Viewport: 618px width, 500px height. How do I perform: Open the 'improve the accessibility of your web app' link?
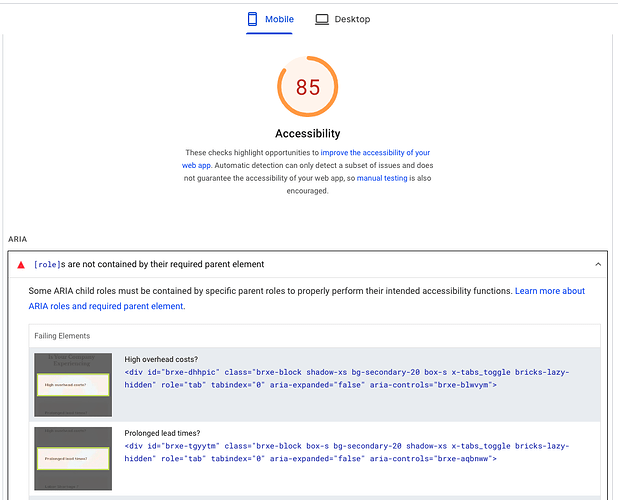coord(375,153)
